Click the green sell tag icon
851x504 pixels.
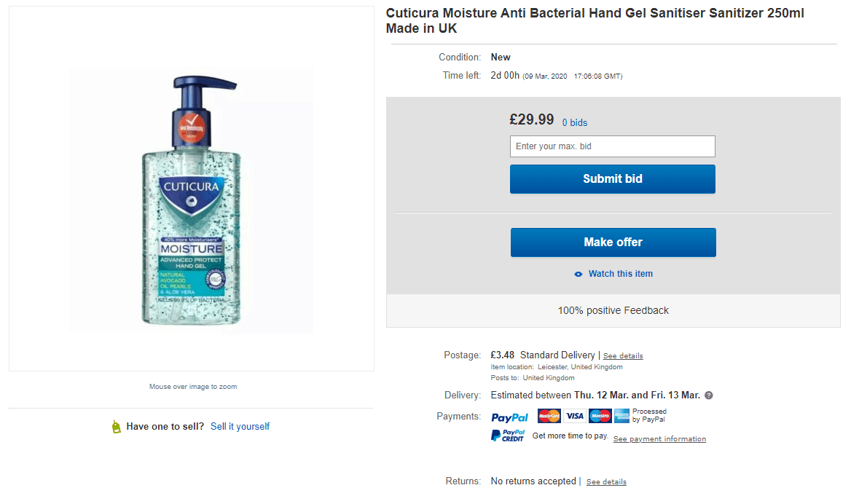tap(116, 427)
